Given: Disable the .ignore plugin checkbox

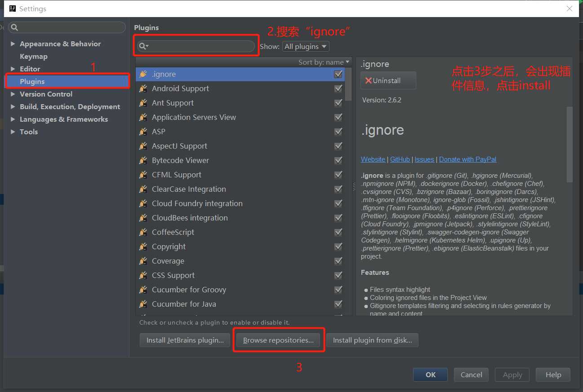Looking at the screenshot, I should (x=338, y=74).
